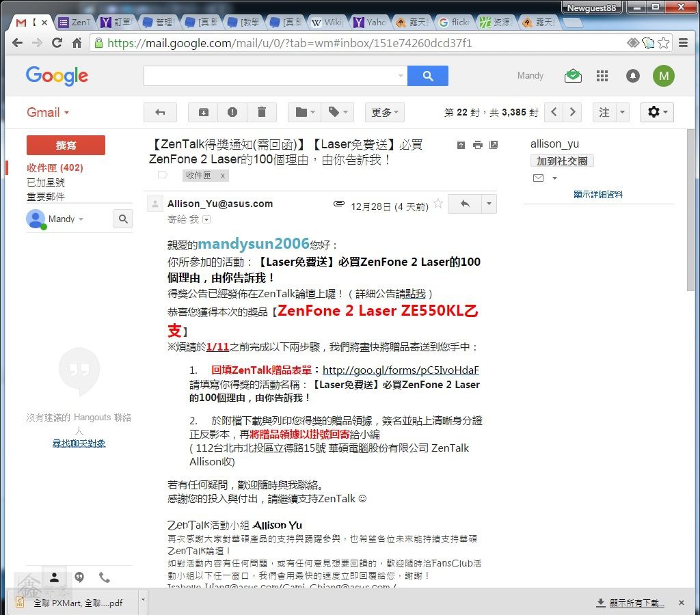
Task: Open conversation in a new window
Action: point(494,145)
